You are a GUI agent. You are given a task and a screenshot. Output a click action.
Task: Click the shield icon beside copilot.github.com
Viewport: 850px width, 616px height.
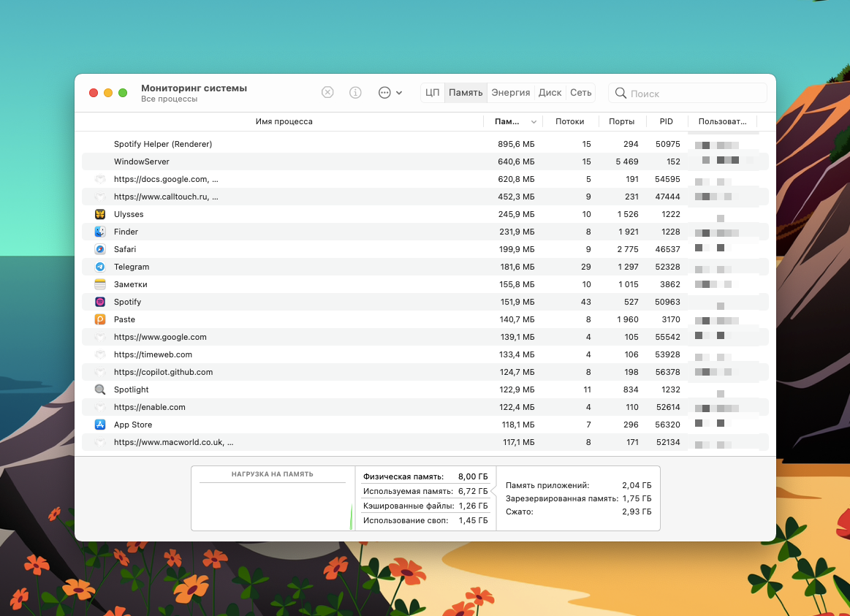tap(99, 372)
